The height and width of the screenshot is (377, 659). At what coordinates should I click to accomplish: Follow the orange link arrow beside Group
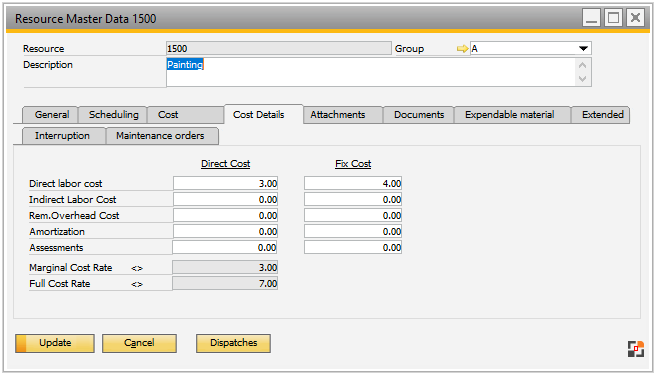click(x=462, y=49)
